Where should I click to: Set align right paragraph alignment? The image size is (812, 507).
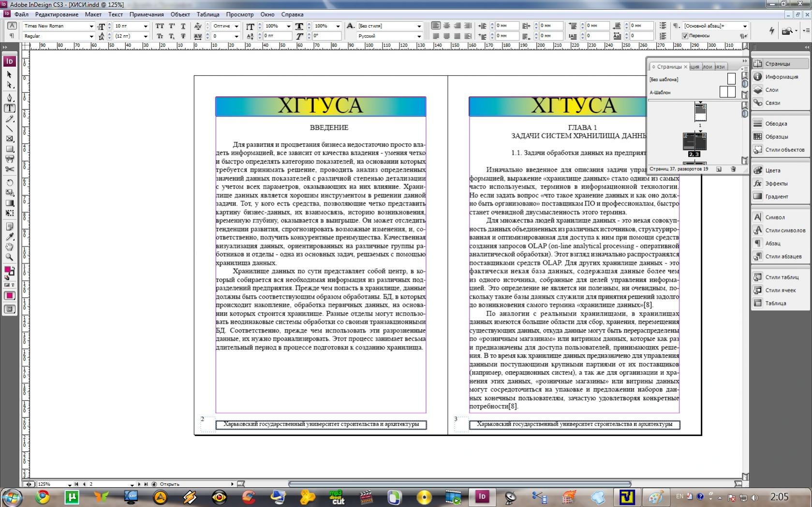tap(457, 26)
